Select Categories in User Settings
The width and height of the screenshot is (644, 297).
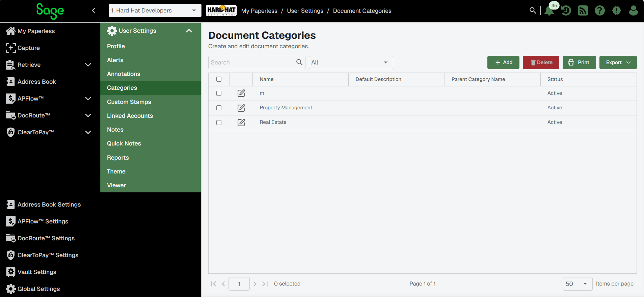[x=151, y=88]
